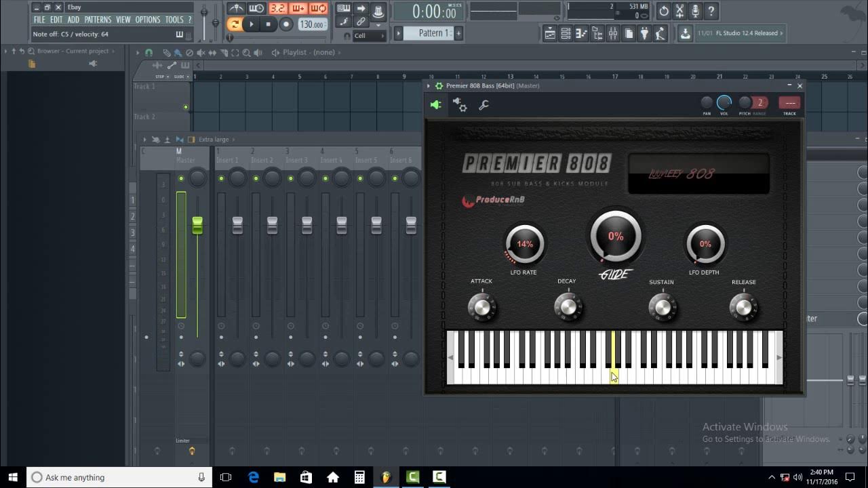Click the FL Studio 12.4 Released news
This screenshot has width=868, height=488.
[741, 33]
